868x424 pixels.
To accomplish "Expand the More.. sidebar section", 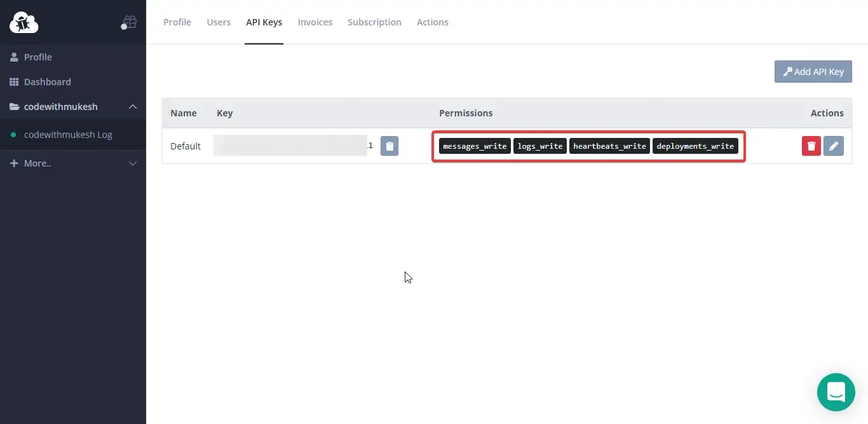I will [x=133, y=163].
